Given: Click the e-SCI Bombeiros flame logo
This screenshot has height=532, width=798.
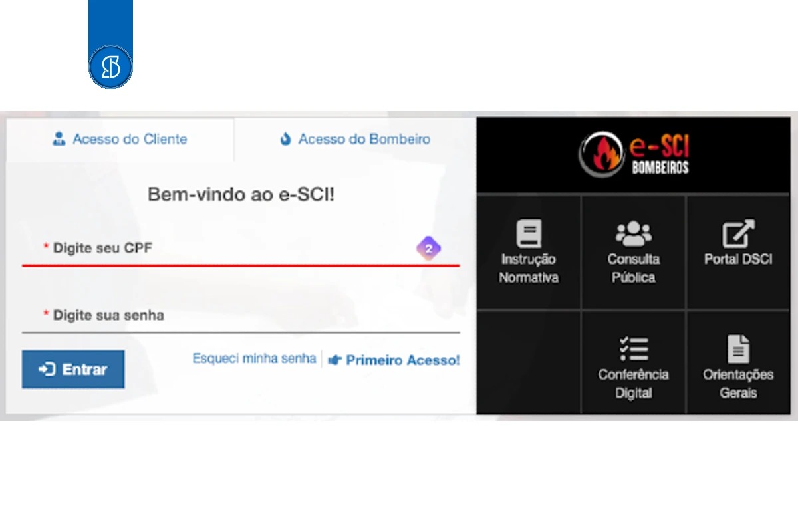Looking at the screenshot, I should pos(633,154).
